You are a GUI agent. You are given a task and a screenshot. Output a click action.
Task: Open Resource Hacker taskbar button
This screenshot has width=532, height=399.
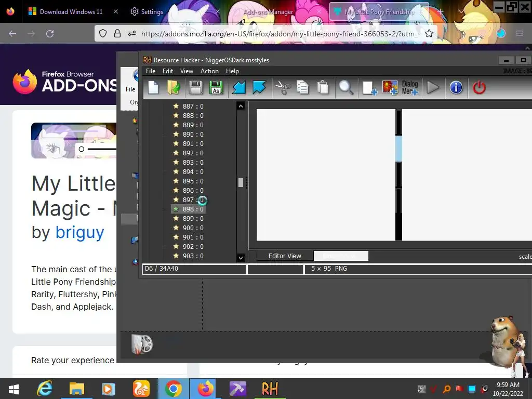click(270, 389)
